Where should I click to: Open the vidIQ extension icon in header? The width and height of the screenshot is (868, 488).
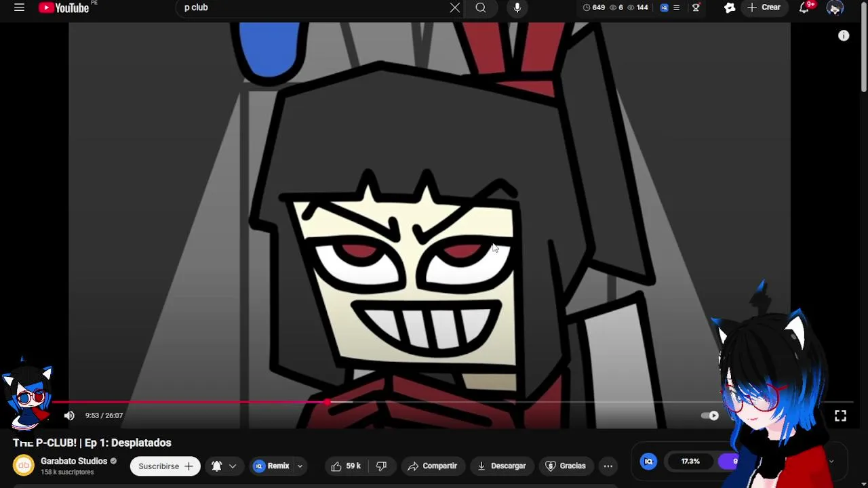665,7
